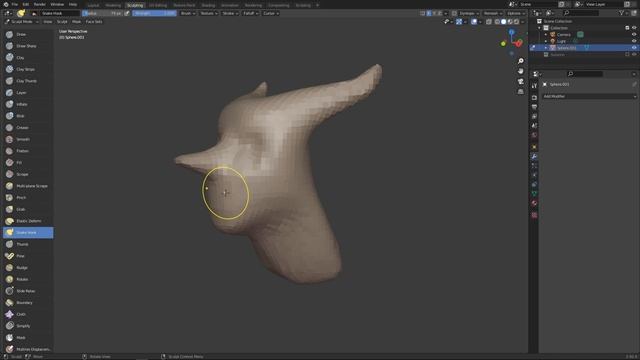Select the Rotate brush
Image resolution: width=640 pixels, height=360 pixels.
tap(28, 279)
